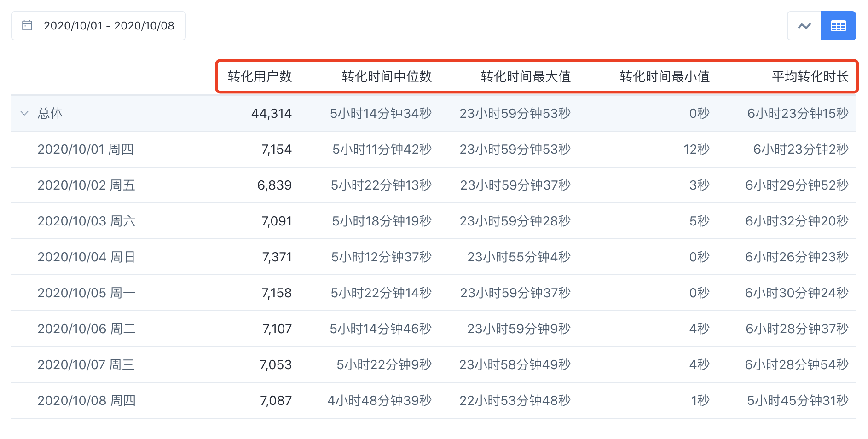Screen dimensions: 868x439
Task: Click minimum value 5秒
Action: pos(700,221)
